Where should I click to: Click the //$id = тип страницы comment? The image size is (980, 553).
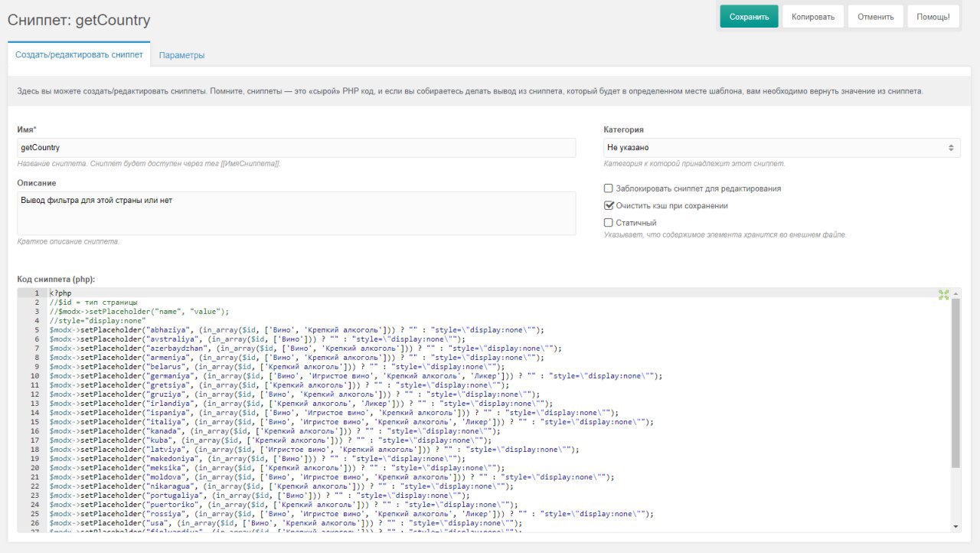pyautogui.click(x=93, y=303)
